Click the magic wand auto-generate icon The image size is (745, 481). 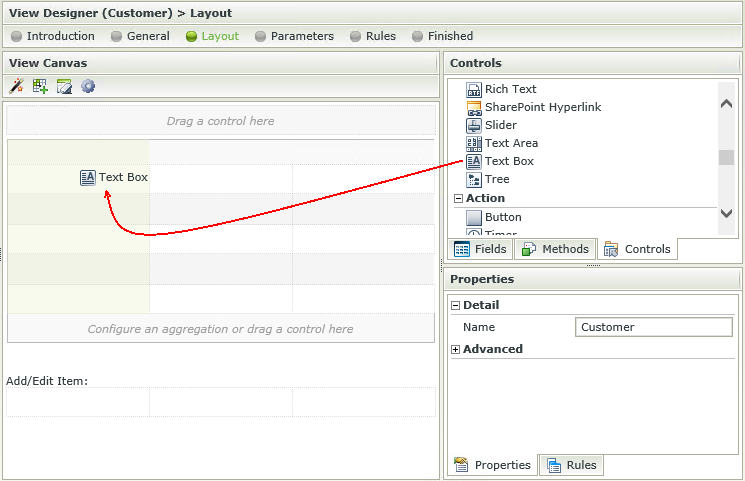[x=17, y=86]
